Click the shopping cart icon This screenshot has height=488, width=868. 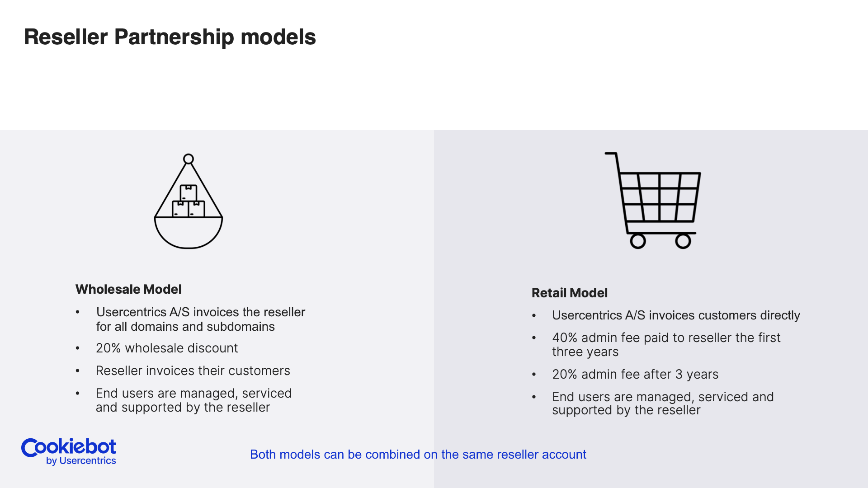click(653, 200)
